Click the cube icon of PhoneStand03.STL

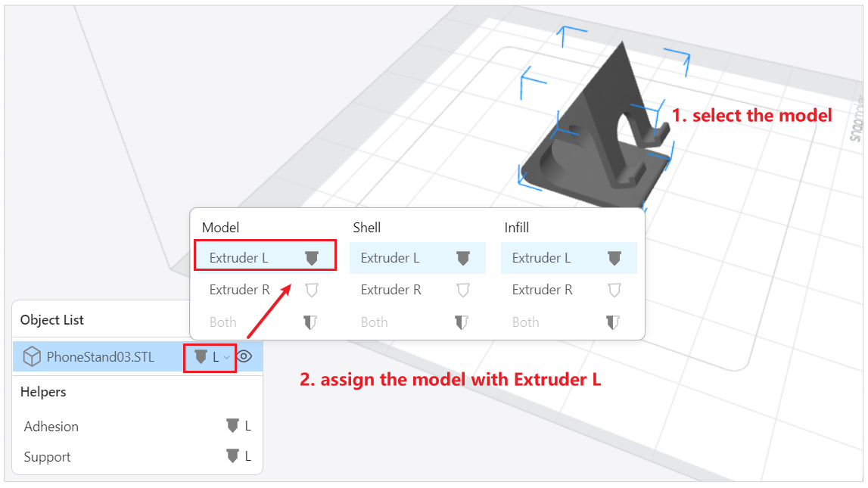(x=32, y=356)
